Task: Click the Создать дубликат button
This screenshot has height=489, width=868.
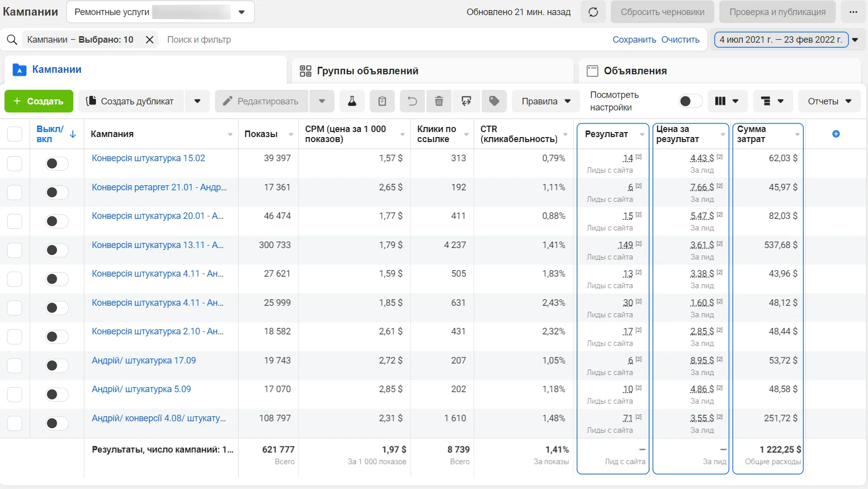Action: (x=132, y=101)
